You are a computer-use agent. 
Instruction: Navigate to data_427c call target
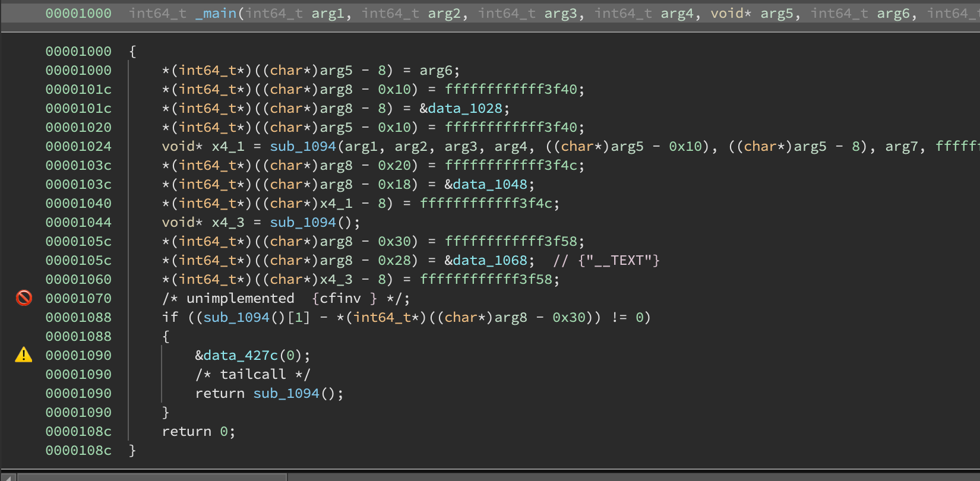(241, 355)
